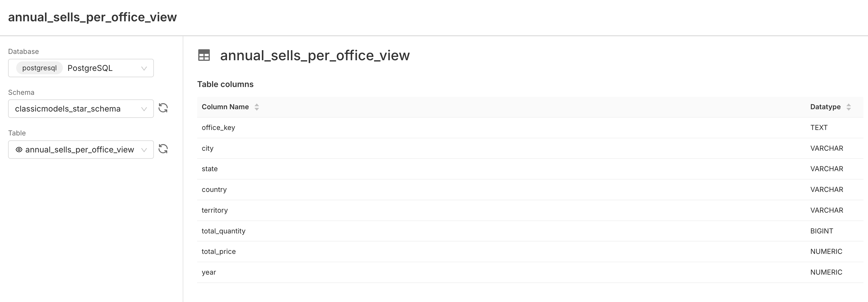Click the territory column name

215,210
